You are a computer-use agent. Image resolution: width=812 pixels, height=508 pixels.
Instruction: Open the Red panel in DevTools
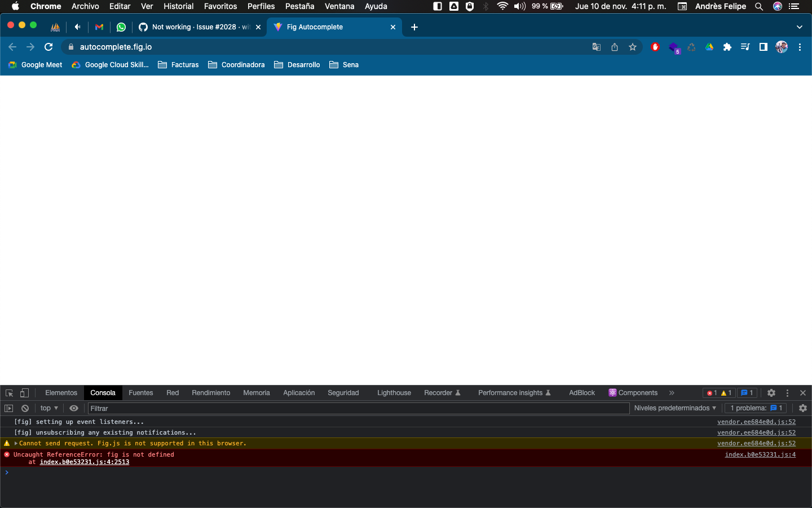172,393
